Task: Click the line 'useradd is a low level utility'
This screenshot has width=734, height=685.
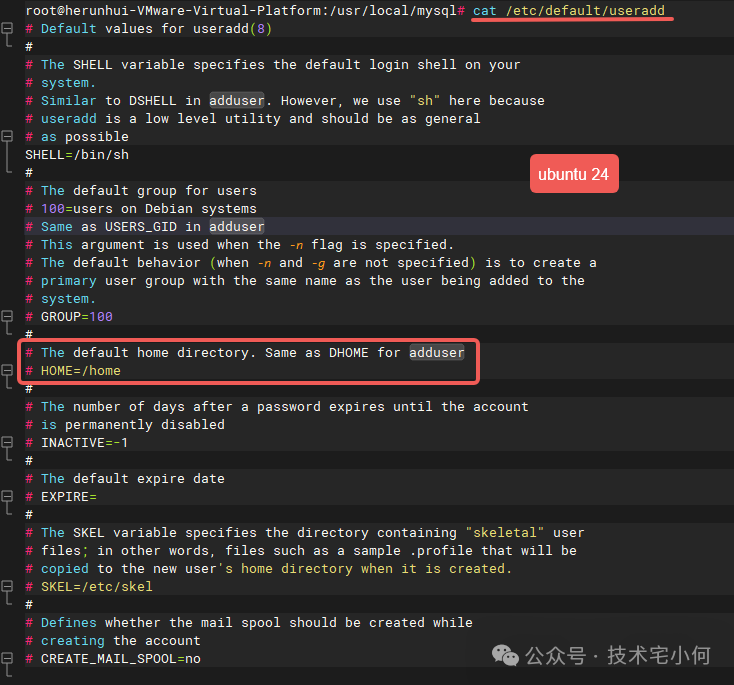Action: pyautogui.click(x=253, y=118)
